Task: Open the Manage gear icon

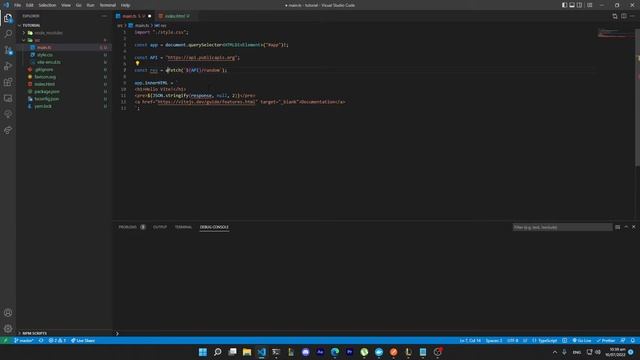Action: (8, 329)
